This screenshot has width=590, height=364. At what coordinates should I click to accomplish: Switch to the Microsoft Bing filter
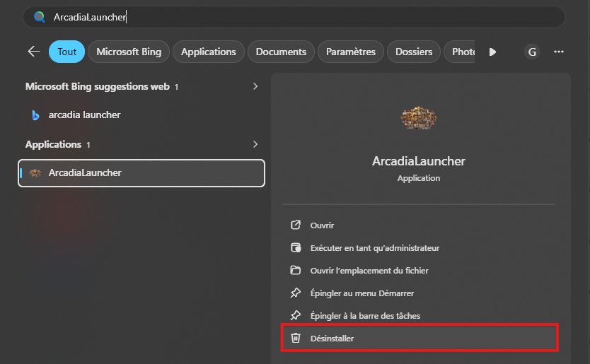[x=129, y=52]
